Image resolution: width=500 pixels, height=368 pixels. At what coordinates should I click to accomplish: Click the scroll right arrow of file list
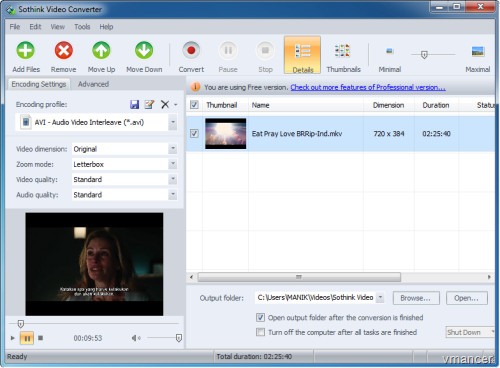point(489,277)
